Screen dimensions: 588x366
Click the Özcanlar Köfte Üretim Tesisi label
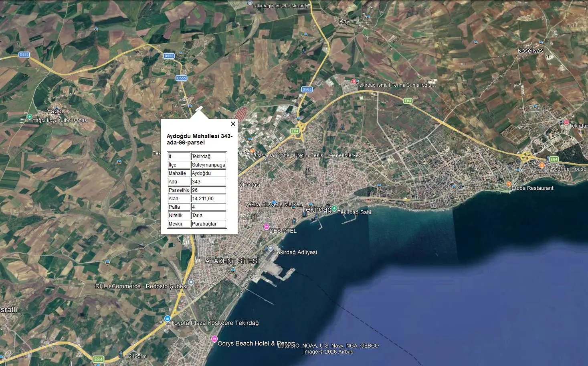click(308, 155)
